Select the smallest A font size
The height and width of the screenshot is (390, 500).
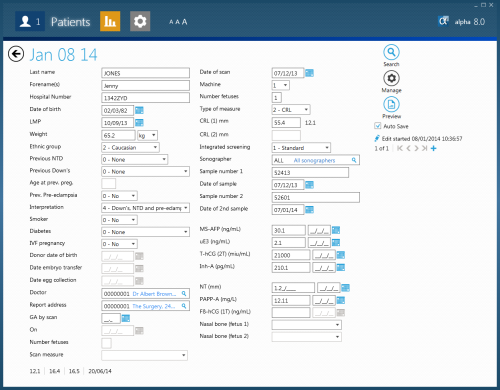pyautogui.click(x=171, y=22)
